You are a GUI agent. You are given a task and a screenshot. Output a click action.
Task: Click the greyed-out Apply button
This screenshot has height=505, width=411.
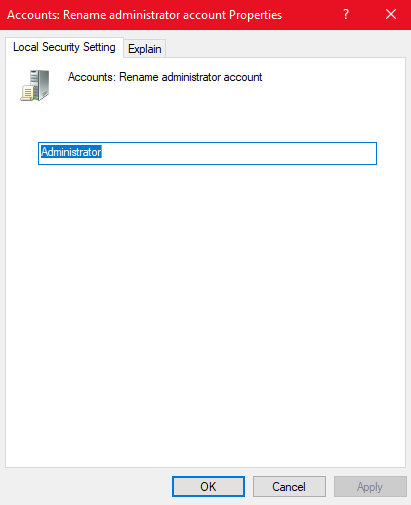[370, 487]
